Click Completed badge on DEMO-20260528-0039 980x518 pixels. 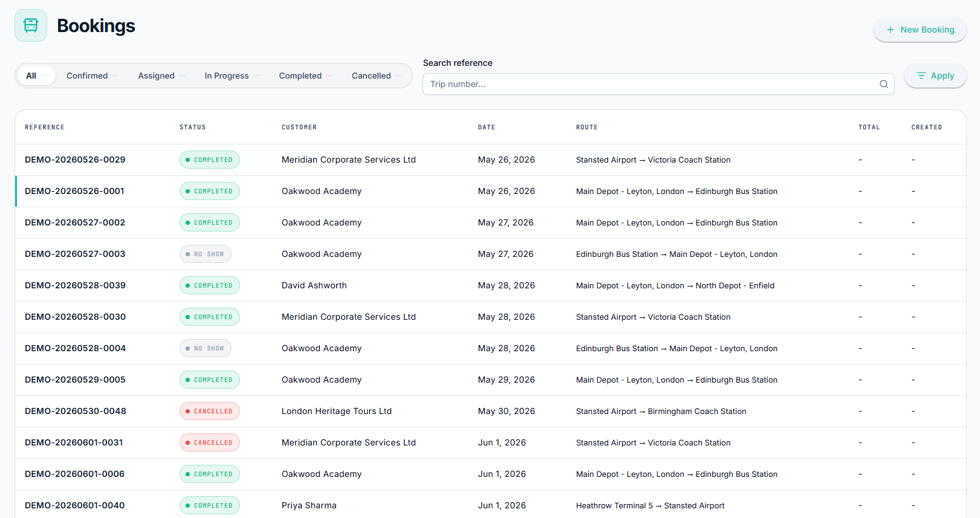tap(210, 285)
